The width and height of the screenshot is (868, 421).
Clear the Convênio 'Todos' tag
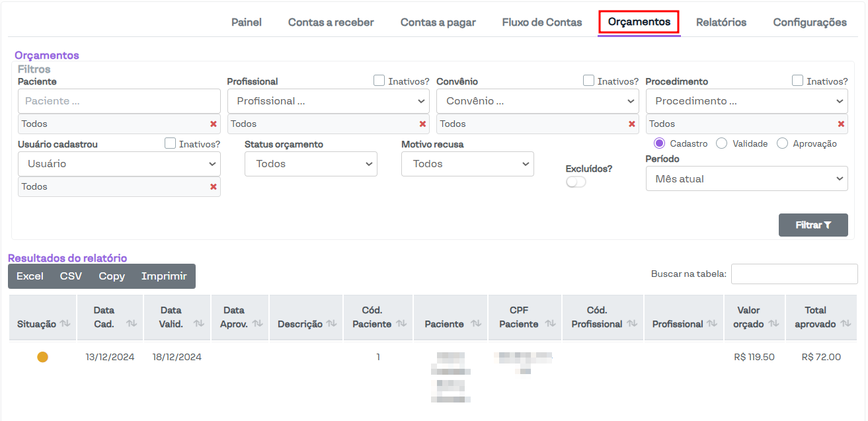(631, 124)
